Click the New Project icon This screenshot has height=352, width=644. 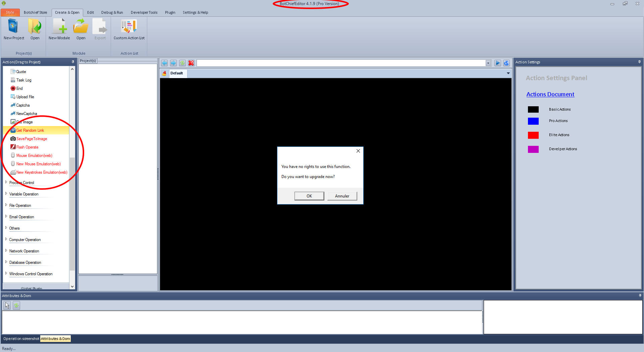pyautogui.click(x=13, y=27)
